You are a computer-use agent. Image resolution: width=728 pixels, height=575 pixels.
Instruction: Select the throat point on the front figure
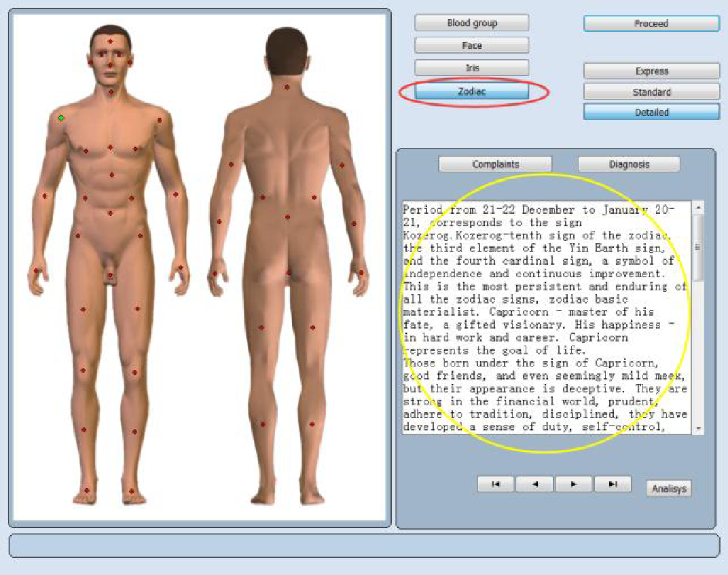pyautogui.click(x=111, y=92)
